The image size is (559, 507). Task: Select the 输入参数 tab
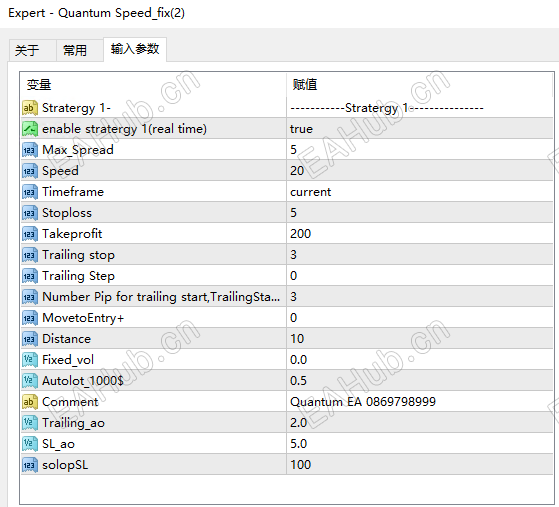[135, 49]
